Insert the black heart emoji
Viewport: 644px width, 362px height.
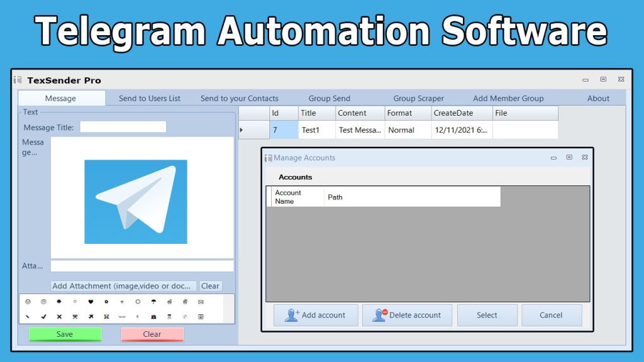point(91,302)
